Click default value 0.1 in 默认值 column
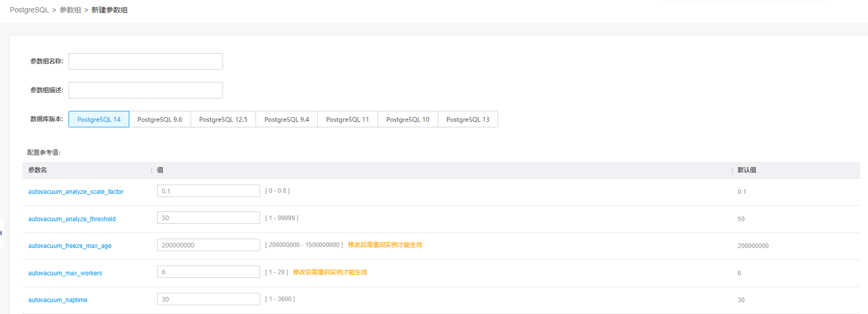 [742, 192]
